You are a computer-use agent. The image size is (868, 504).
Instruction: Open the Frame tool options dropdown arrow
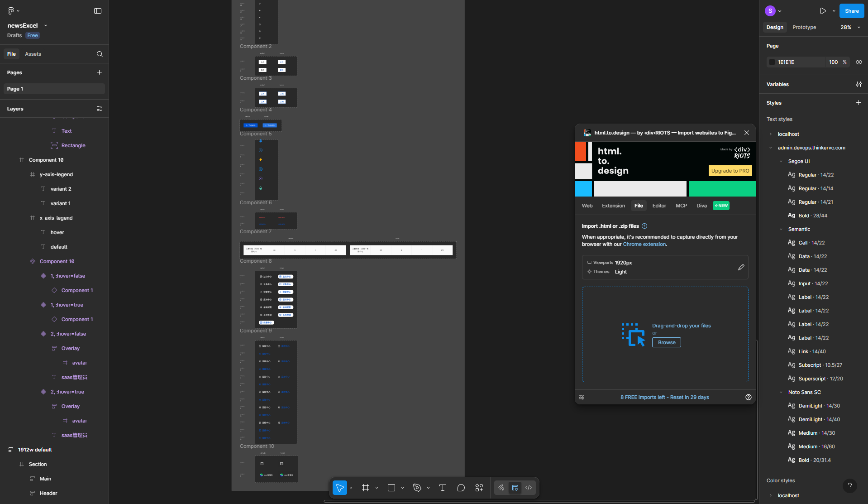(x=377, y=488)
